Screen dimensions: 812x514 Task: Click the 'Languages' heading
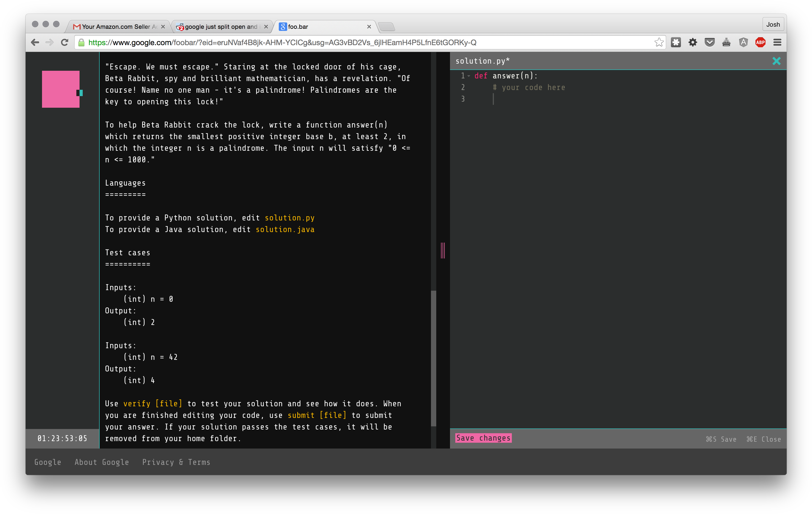tap(125, 183)
